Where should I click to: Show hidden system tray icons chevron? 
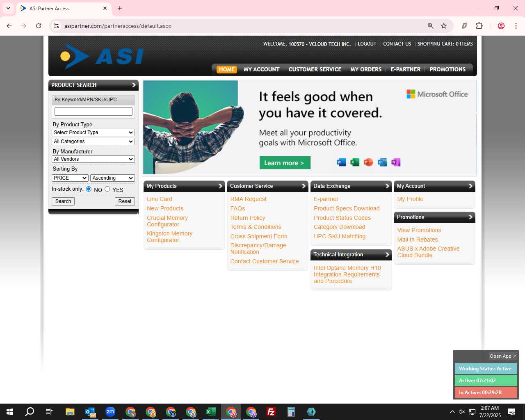tap(452, 412)
